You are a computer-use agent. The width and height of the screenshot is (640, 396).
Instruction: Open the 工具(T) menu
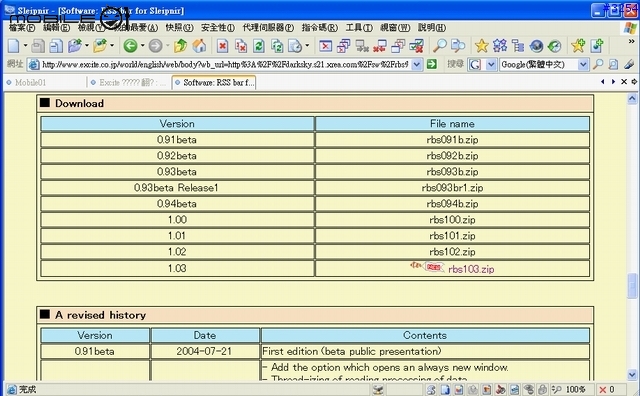(359, 28)
